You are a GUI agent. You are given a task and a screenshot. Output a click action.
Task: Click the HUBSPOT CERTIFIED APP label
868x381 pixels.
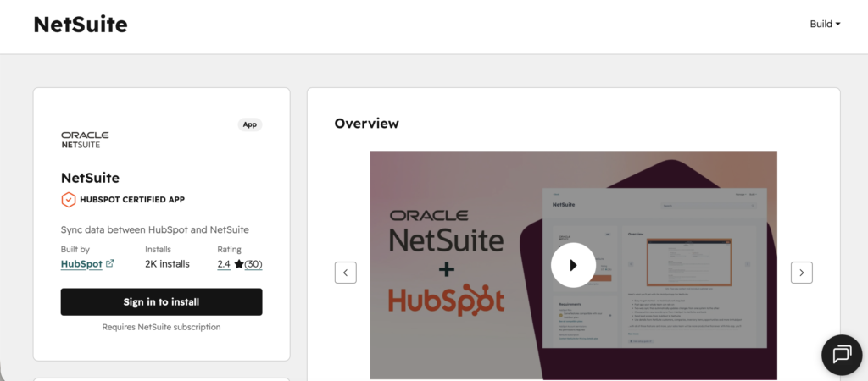132,200
